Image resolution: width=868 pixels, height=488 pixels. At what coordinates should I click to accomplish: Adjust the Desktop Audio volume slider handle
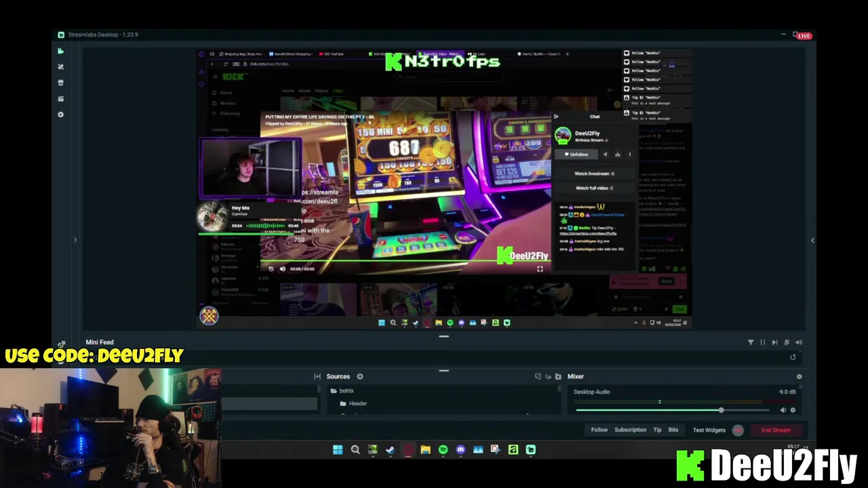[x=721, y=410]
